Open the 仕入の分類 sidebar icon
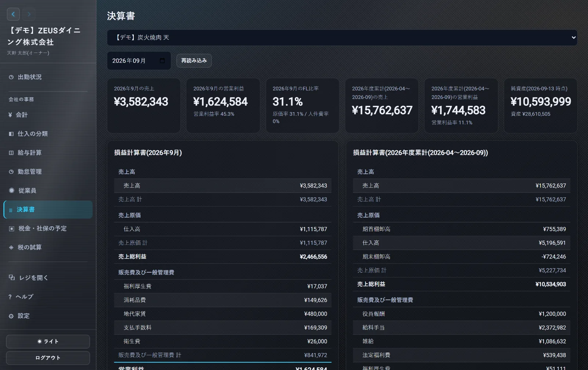 [11, 134]
